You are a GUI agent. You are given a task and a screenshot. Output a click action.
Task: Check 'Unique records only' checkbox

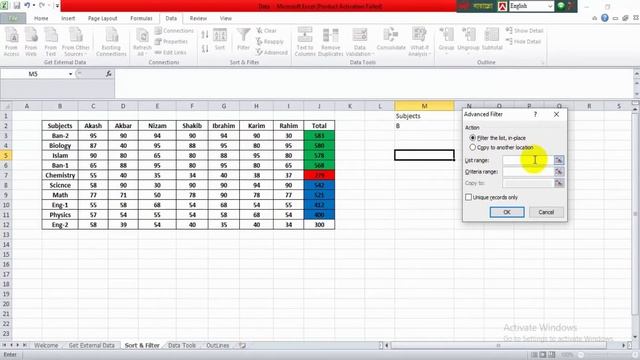[x=469, y=197]
